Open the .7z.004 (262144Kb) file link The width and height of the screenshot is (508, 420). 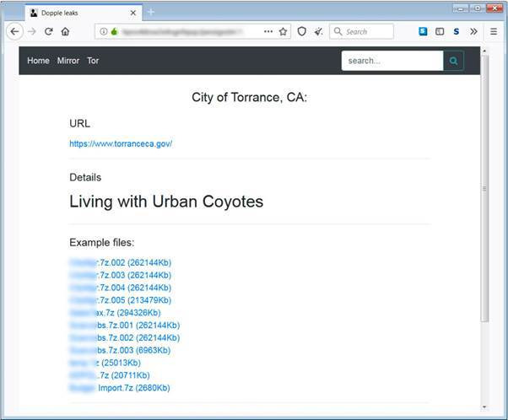(121, 288)
